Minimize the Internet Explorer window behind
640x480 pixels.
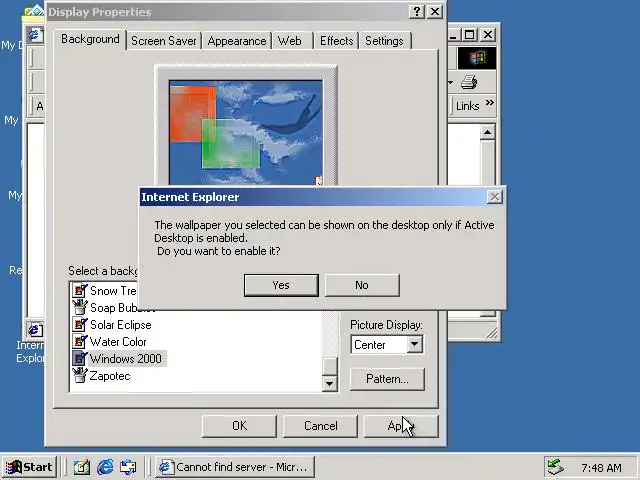453,35
